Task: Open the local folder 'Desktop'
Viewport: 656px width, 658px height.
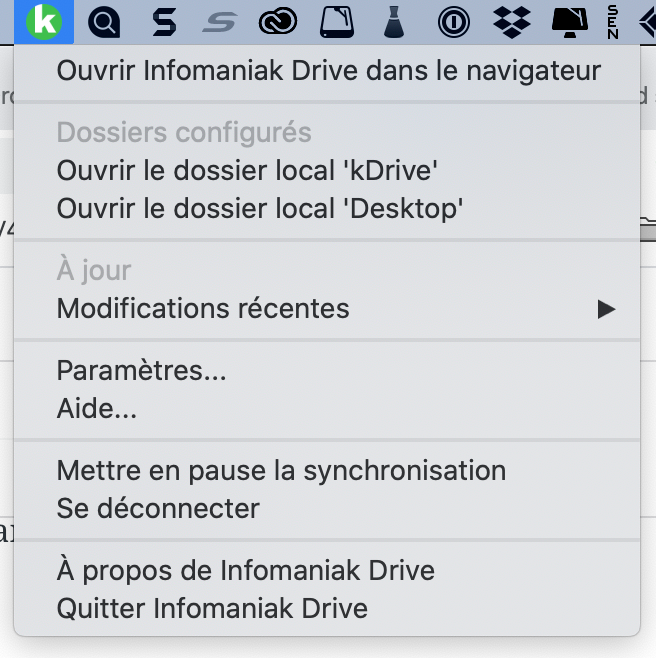Action: pyautogui.click(x=327, y=209)
